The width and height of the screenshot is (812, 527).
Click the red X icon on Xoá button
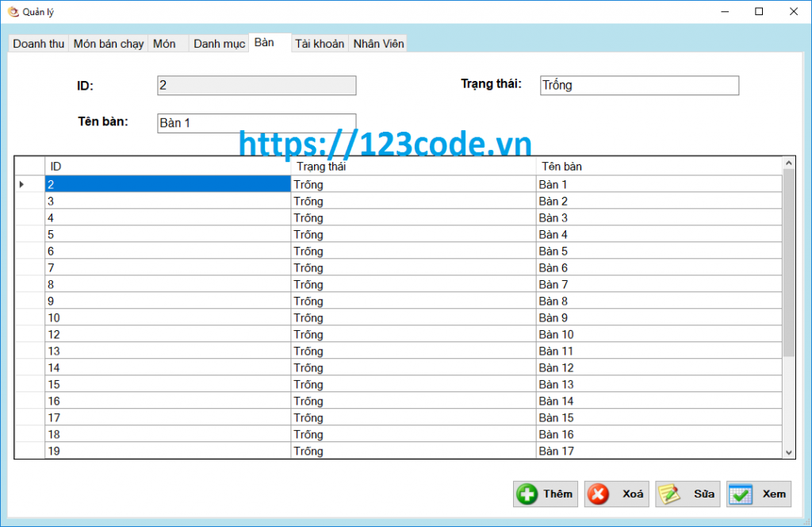click(x=599, y=494)
